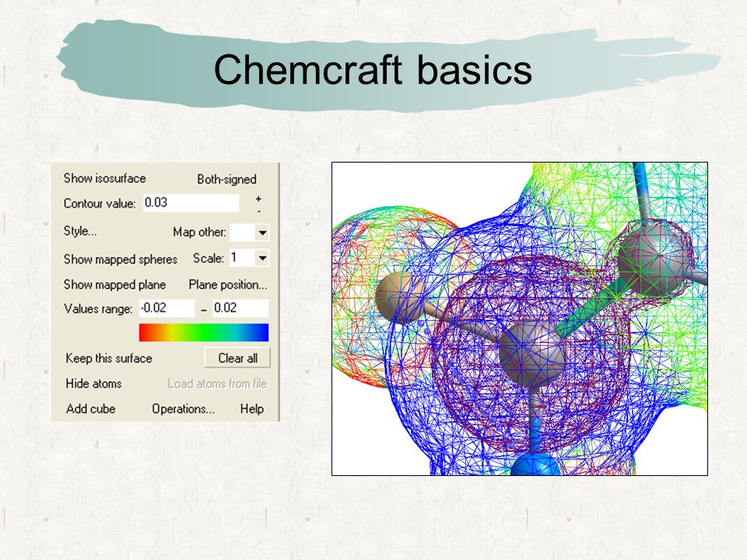Open the Help item
This screenshot has width=747, height=560.
[252, 409]
